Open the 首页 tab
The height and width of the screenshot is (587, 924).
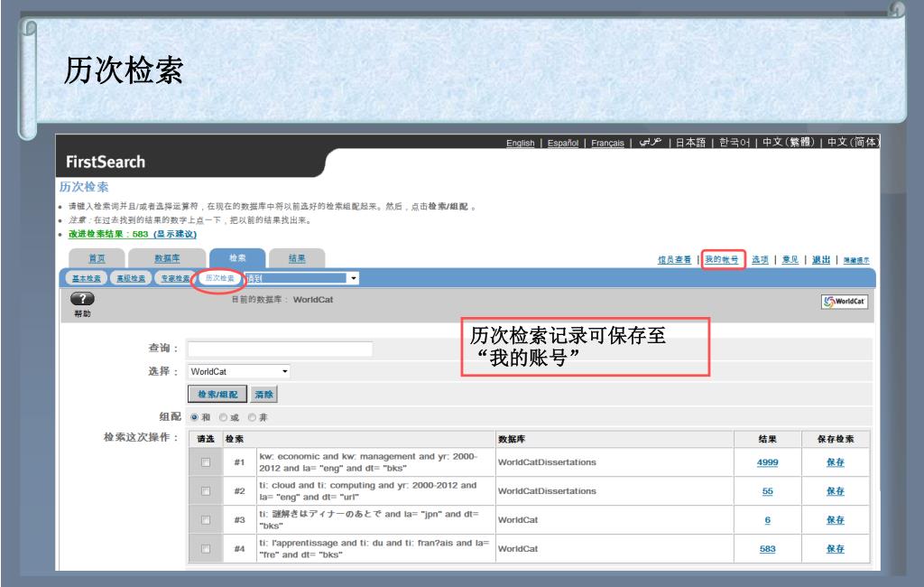click(x=97, y=258)
